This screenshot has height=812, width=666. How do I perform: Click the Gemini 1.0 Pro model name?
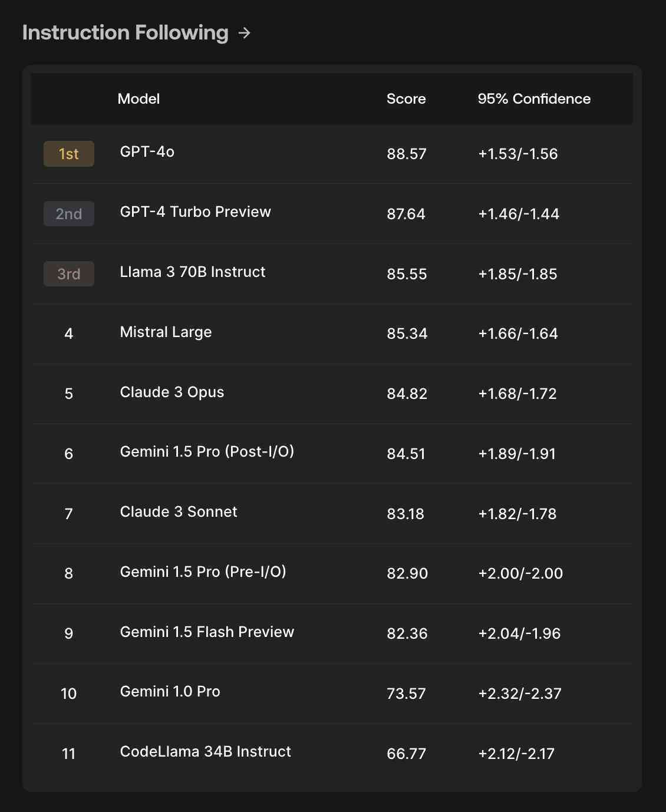click(x=170, y=691)
